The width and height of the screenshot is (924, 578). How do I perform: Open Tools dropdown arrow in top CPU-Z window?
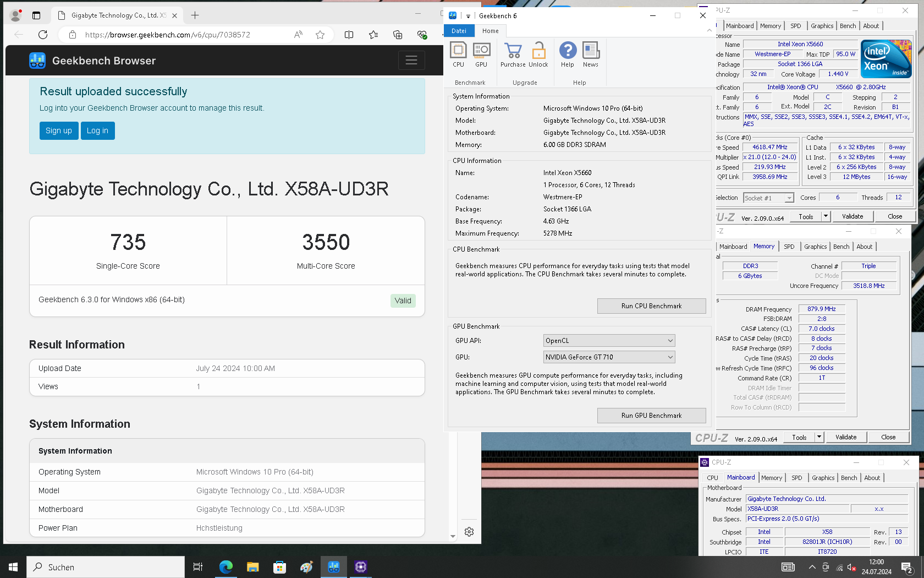(x=826, y=216)
